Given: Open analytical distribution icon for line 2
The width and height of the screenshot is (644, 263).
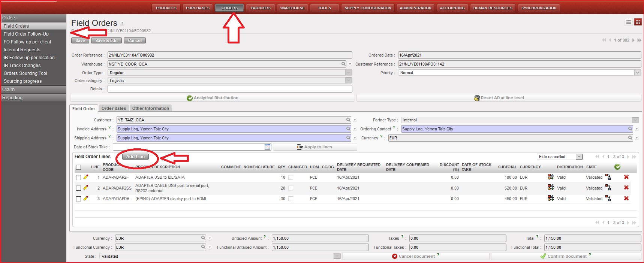Looking at the screenshot, I should tap(551, 188).
